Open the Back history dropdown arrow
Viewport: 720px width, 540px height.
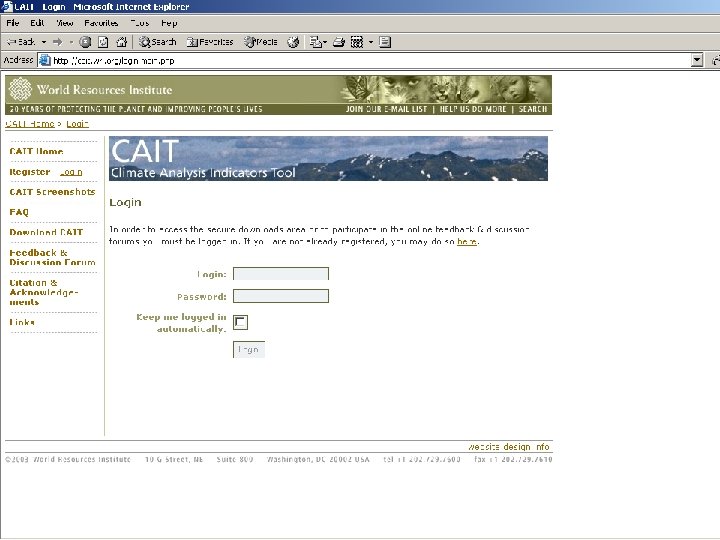click(x=44, y=42)
